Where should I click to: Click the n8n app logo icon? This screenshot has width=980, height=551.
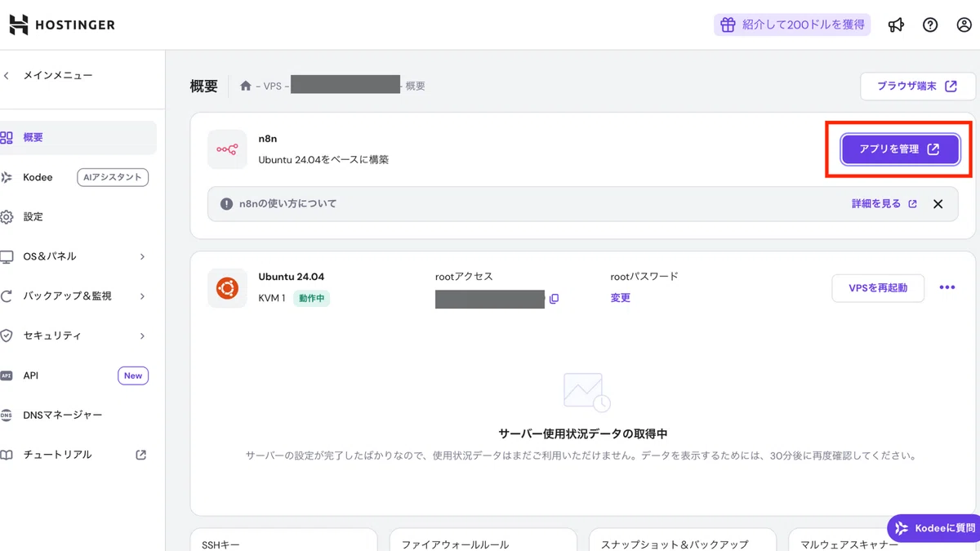(x=227, y=149)
